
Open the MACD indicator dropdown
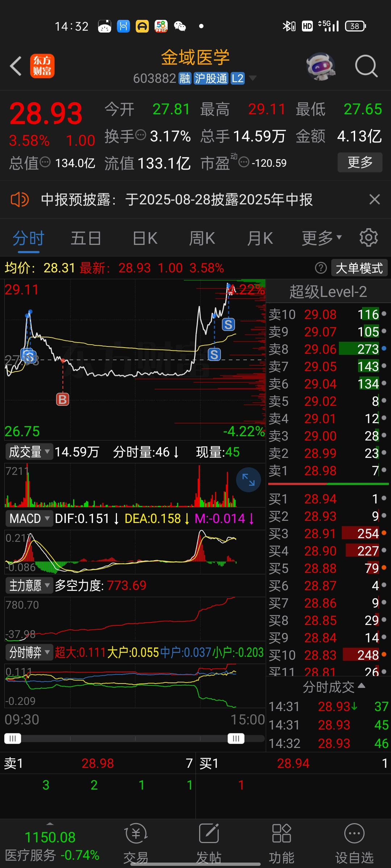tap(29, 518)
